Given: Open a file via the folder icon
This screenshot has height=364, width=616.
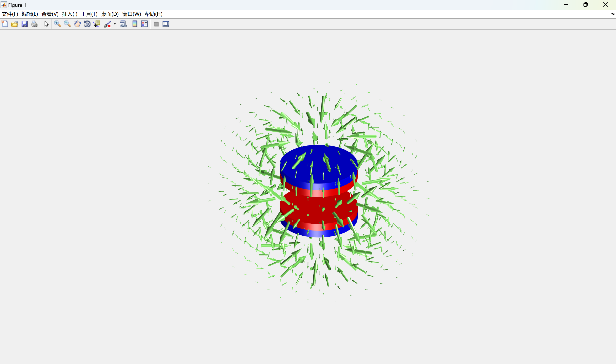Looking at the screenshot, I should [15, 24].
